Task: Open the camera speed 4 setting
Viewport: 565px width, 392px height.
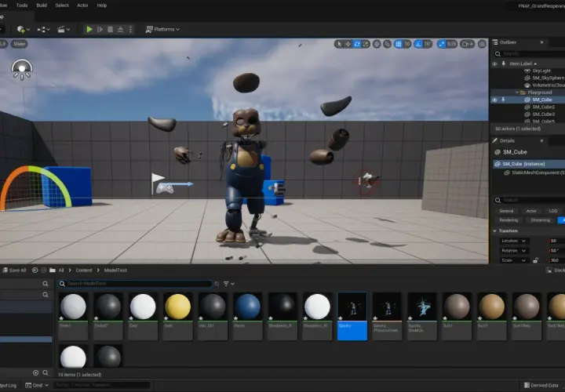Action: pos(468,44)
